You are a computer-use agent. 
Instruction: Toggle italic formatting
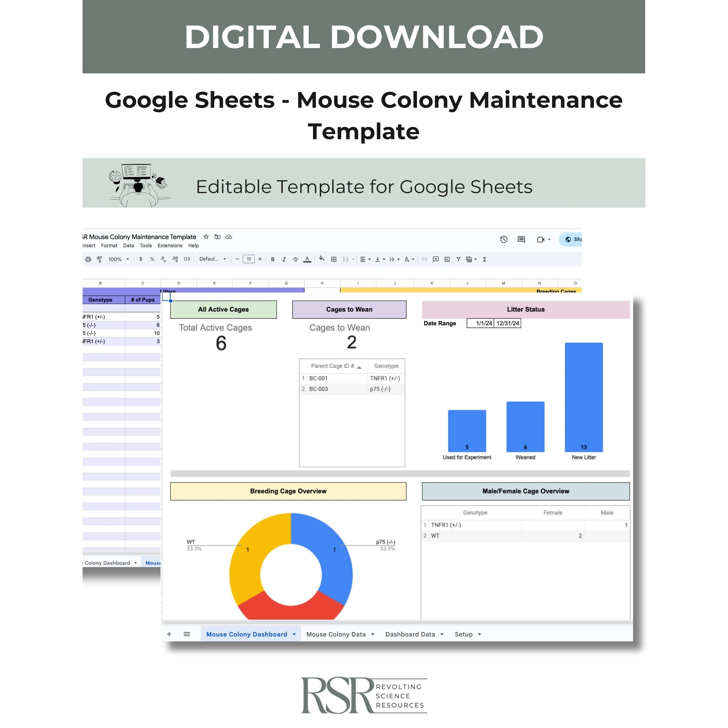click(284, 259)
